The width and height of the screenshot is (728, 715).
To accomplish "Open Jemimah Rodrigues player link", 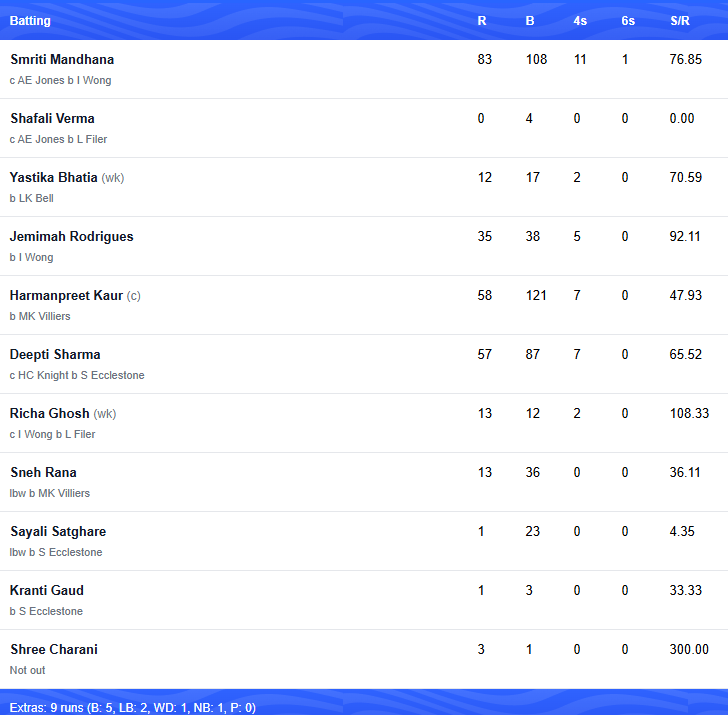I will coord(72,236).
